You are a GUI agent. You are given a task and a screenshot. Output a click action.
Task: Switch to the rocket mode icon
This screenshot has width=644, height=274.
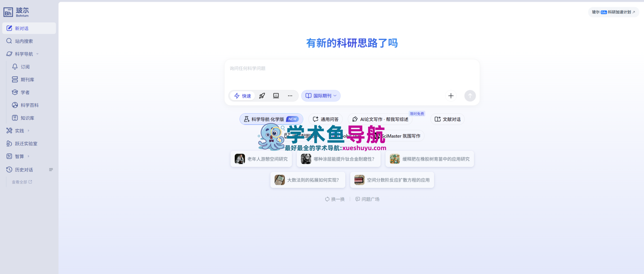[x=262, y=96]
